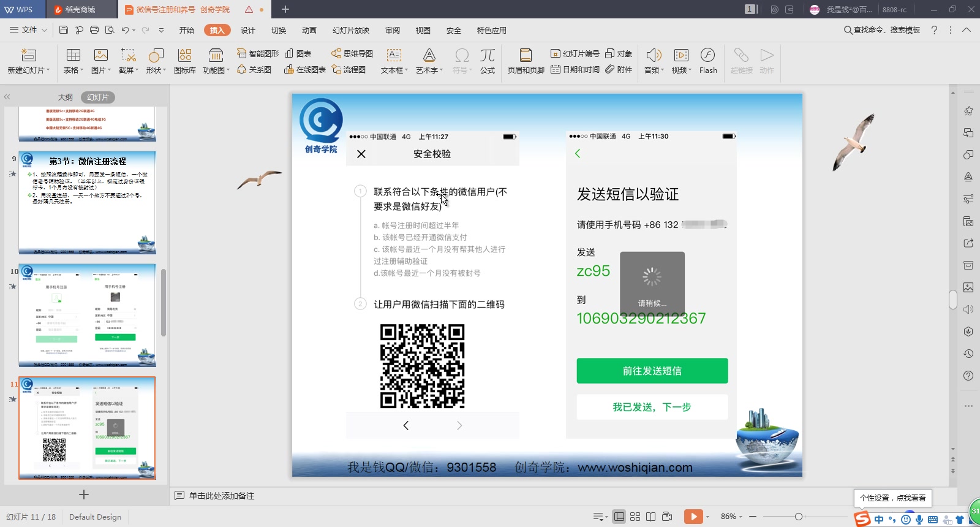This screenshot has height=527, width=980.
Task: Insert a formula (公式)
Action: [x=488, y=61]
